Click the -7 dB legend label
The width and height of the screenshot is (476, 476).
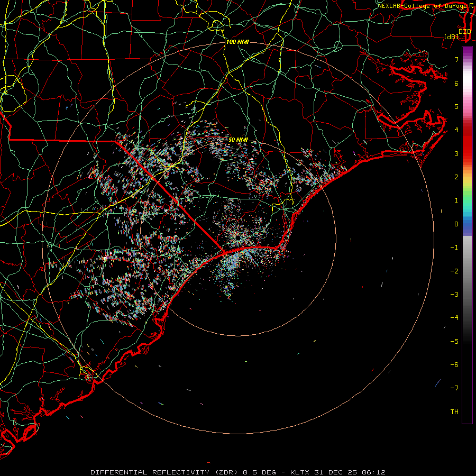pos(454,388)
